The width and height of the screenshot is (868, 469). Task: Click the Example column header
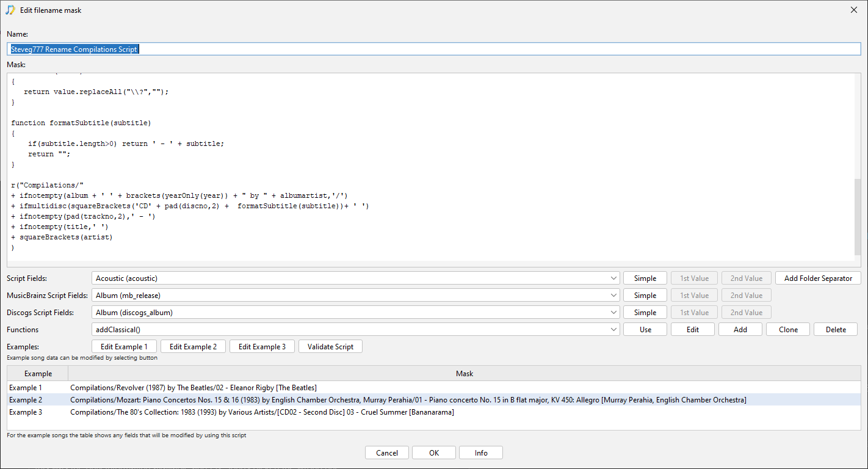(x=38, y=374)
